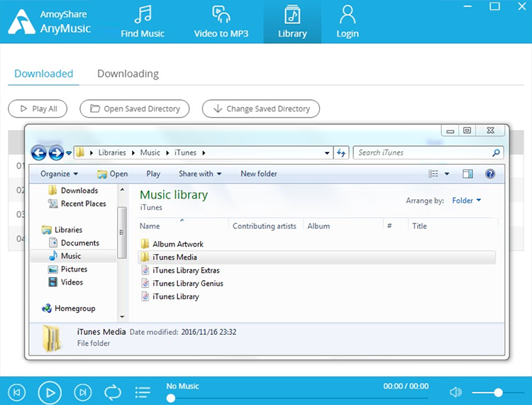This screenshot has height=405, width=532.
Task: Select Recent Places in navigation pane
Action: pos(77,204)
